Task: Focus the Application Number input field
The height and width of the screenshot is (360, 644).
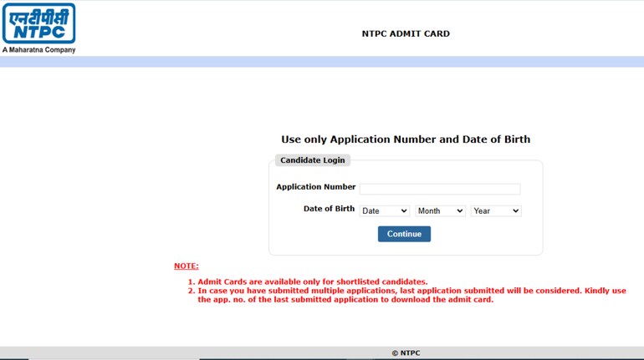Action: pyautogui.click(x=439, y=190)
